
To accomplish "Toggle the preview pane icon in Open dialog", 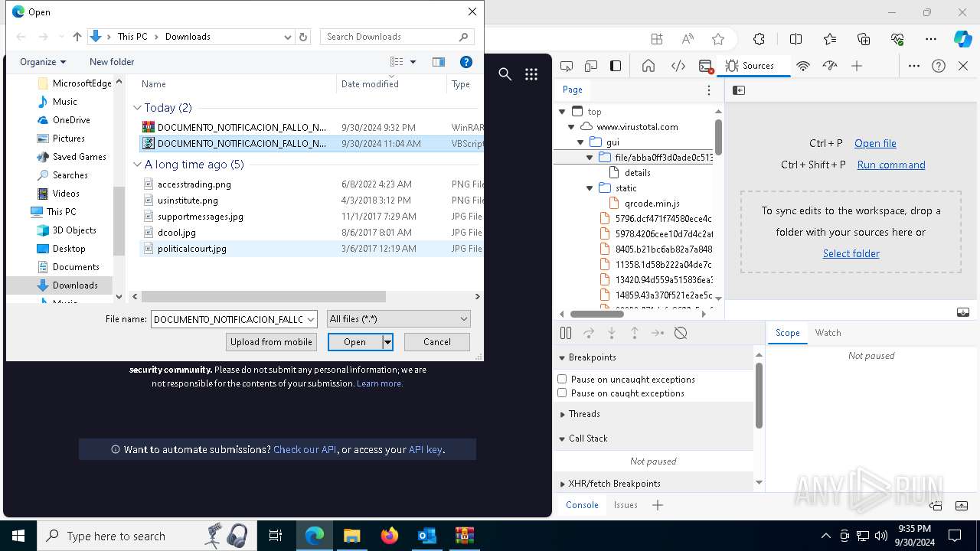I will click(x=439, y=62).
